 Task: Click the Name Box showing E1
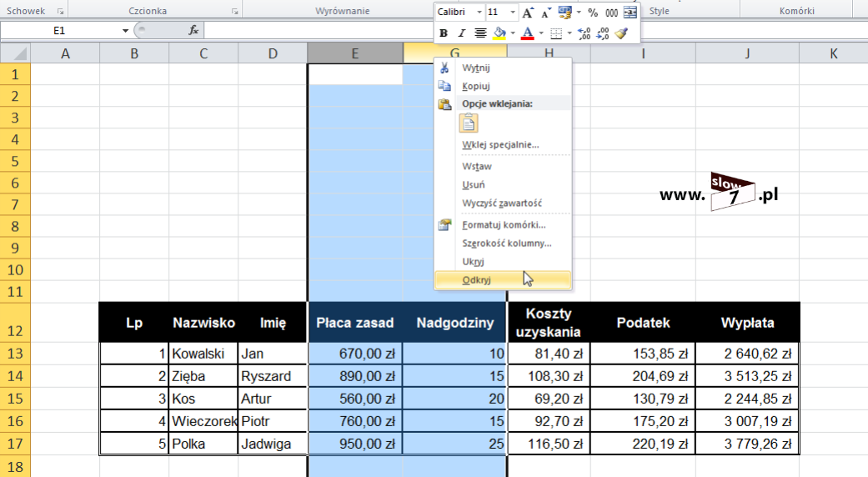click(59, 30)
